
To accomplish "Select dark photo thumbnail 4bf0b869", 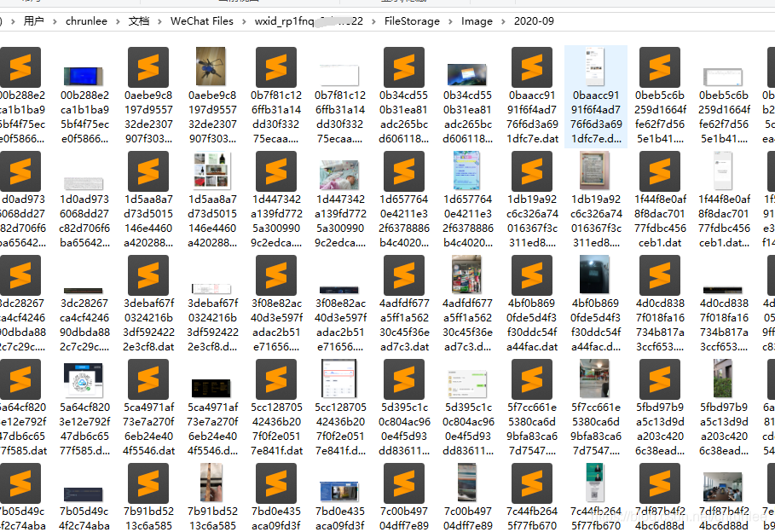I will pos(594,275).
